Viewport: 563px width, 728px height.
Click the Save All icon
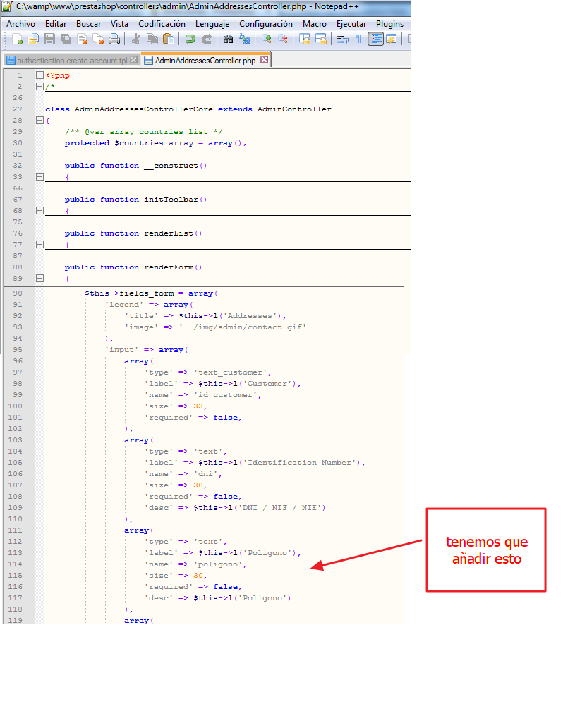pyautogui.click(x=66, y=39)
